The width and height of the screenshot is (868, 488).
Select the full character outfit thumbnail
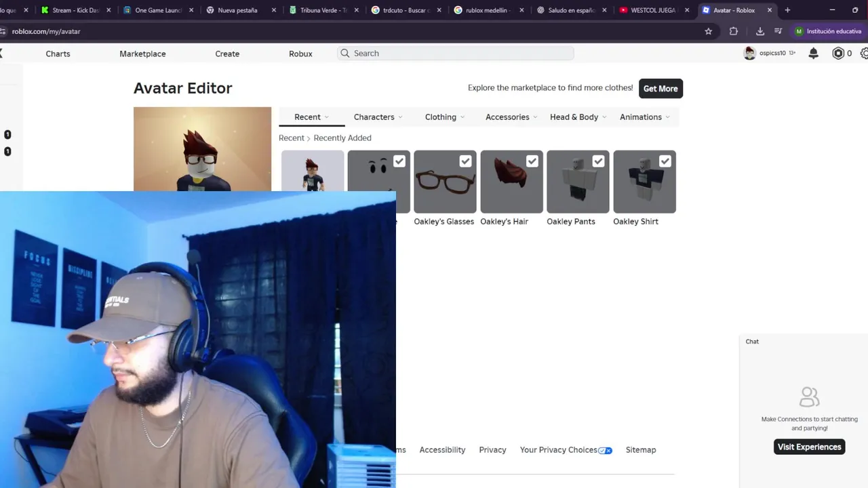(313, 171)
